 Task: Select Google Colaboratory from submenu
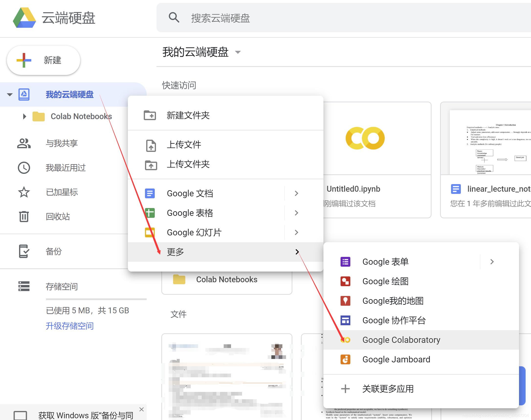pos(421,340)
